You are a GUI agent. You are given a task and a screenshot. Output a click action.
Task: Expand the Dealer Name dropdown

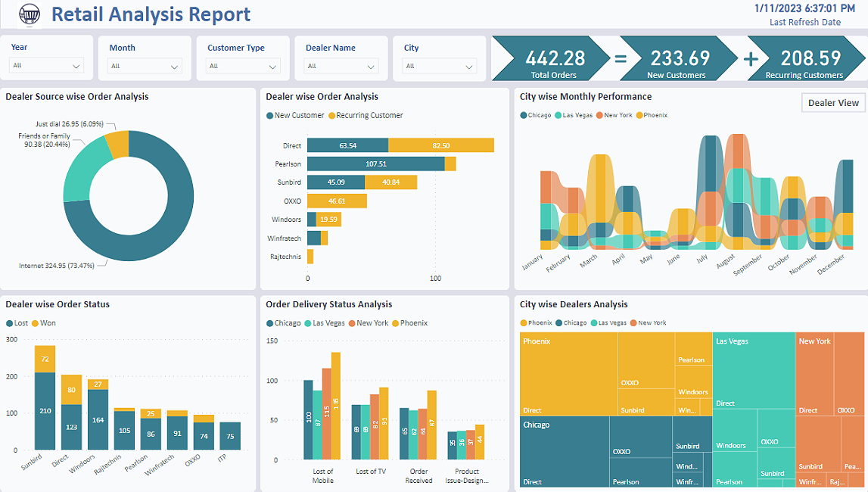(x=341, y=66)
